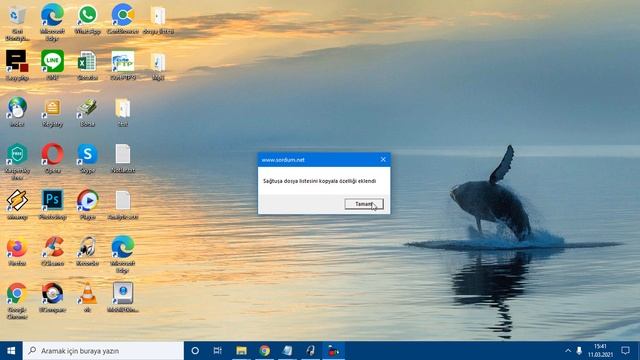Select the headphones desktop shortcut

pos(87,251)
